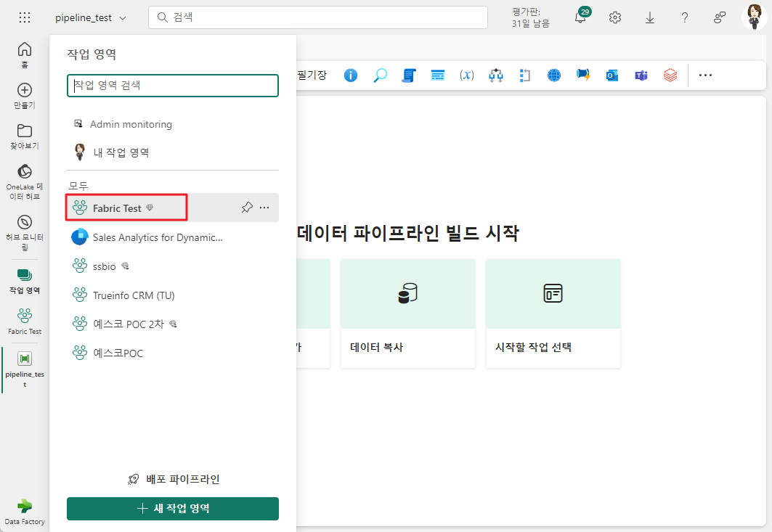
Task: Open the Create (만들기) sidebar item
Action: [25, 96]
